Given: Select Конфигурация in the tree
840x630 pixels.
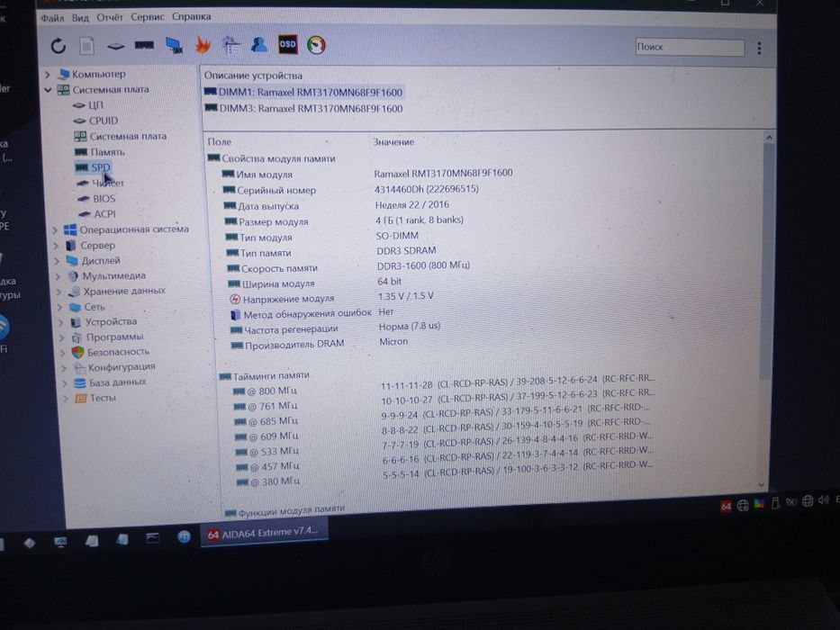Looking at the screenshot, I should (114, 367).
